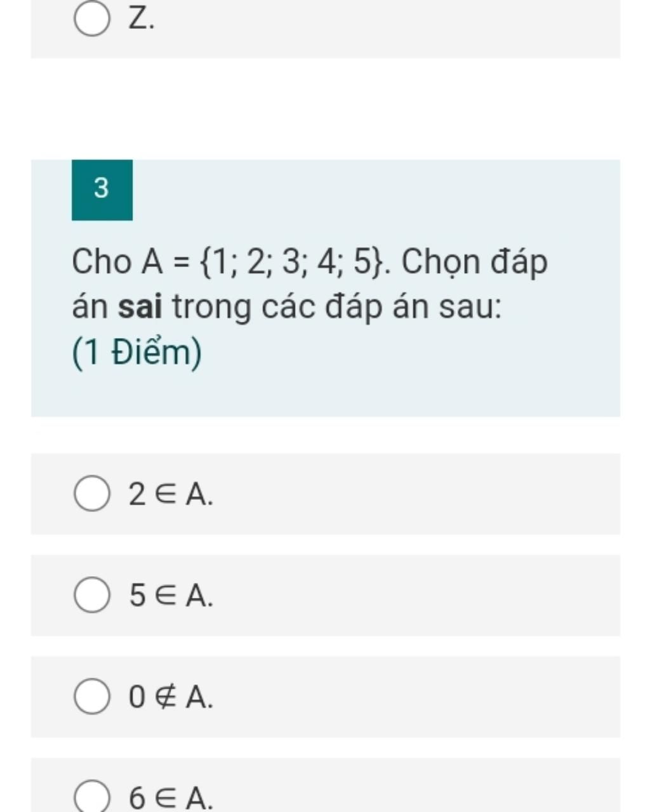Image resolution: width=650 pixels, height=812 pixels.
Task: Mark the 0 ∉ A radio button
Action: [x=92, y=697]
